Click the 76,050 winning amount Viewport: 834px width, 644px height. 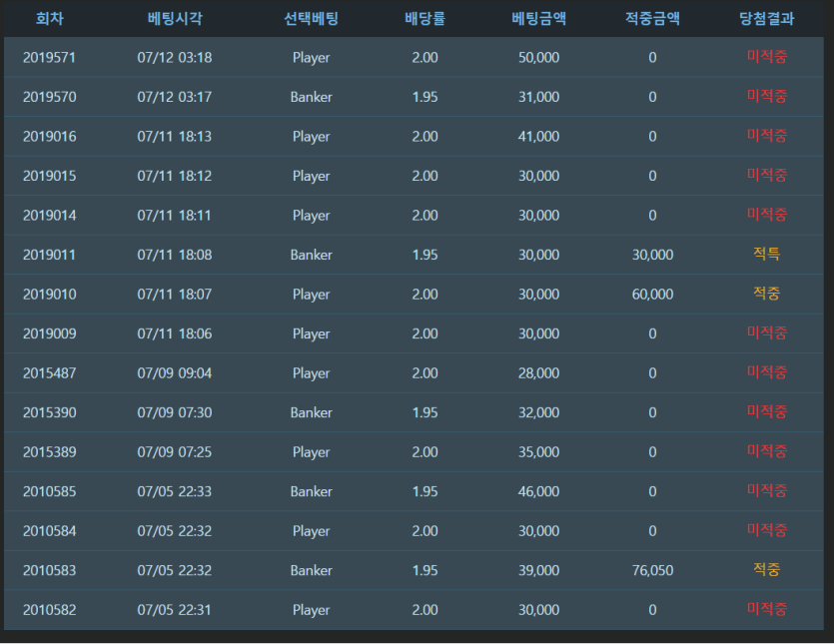click(x=652, y=570)
